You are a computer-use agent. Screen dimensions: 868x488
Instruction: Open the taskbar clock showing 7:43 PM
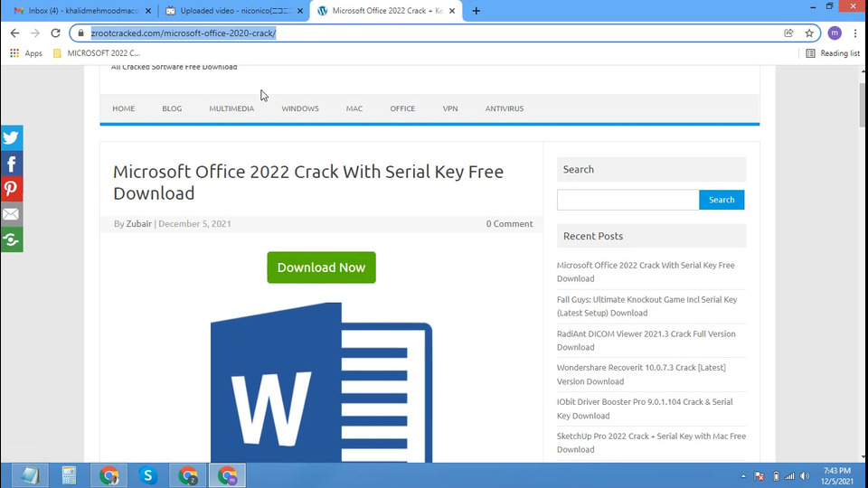pyautogui.click(x=837, y=476)
